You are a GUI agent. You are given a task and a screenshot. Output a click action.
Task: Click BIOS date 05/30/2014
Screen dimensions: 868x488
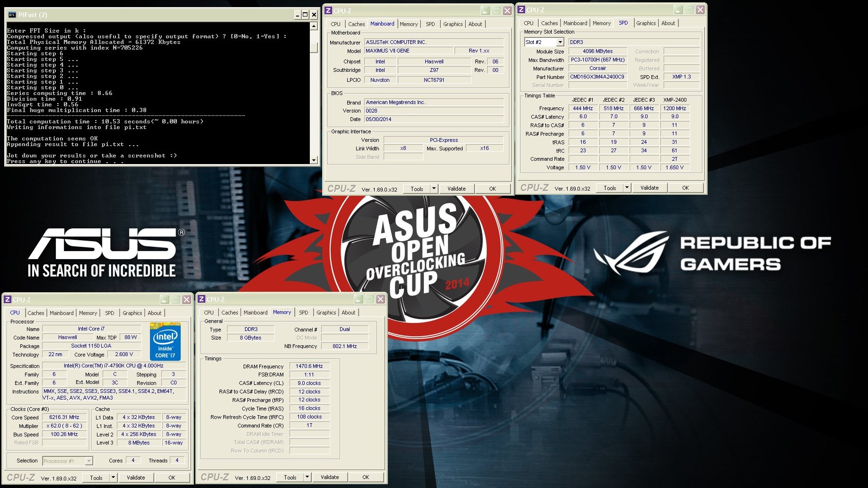tap(434, 119)
